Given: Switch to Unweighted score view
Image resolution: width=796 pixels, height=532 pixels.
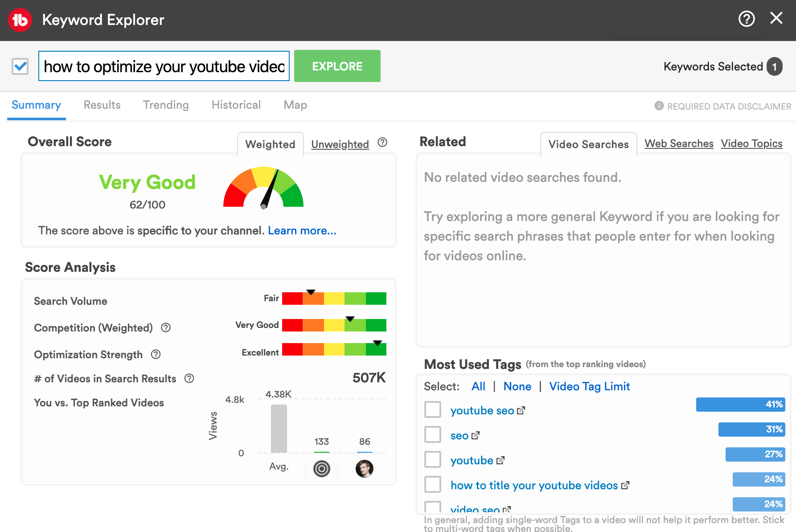Looking at the screenshot, I should [x=340, y=144].
